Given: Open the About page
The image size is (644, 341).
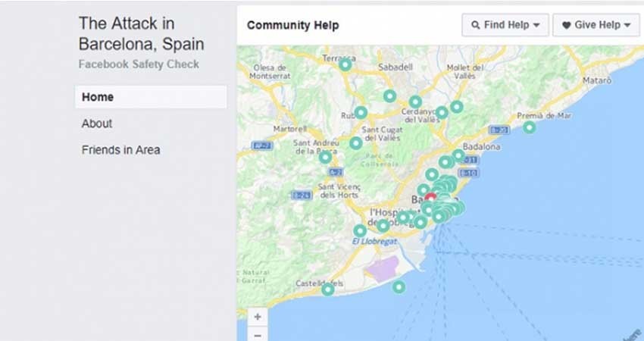Looking at the screenshot, I should click(x=97, y=124).
